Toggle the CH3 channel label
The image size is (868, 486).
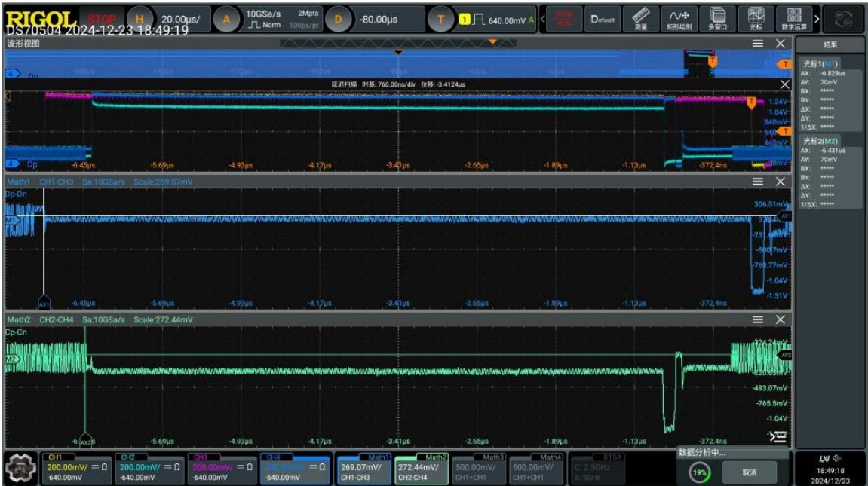pyautogui.click(x=222, y=468)
